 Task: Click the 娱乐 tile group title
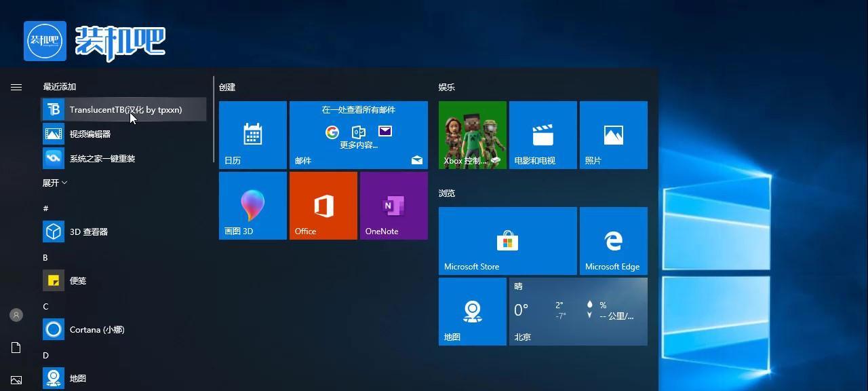click(x=447, y=87)
